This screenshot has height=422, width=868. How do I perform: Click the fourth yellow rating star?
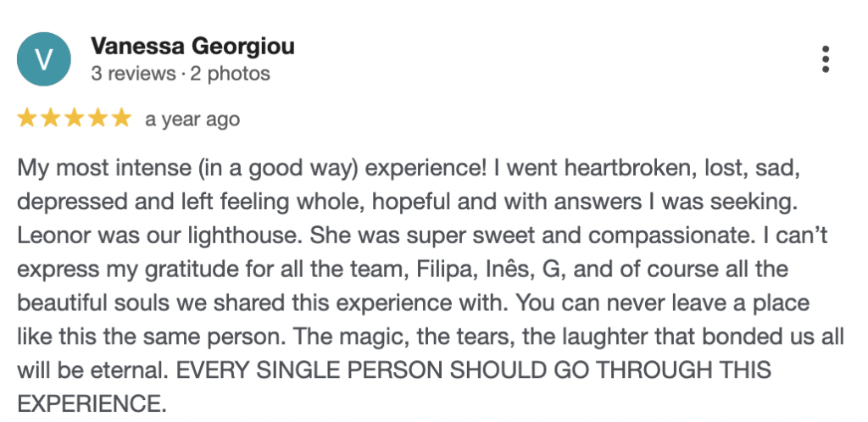98,119
